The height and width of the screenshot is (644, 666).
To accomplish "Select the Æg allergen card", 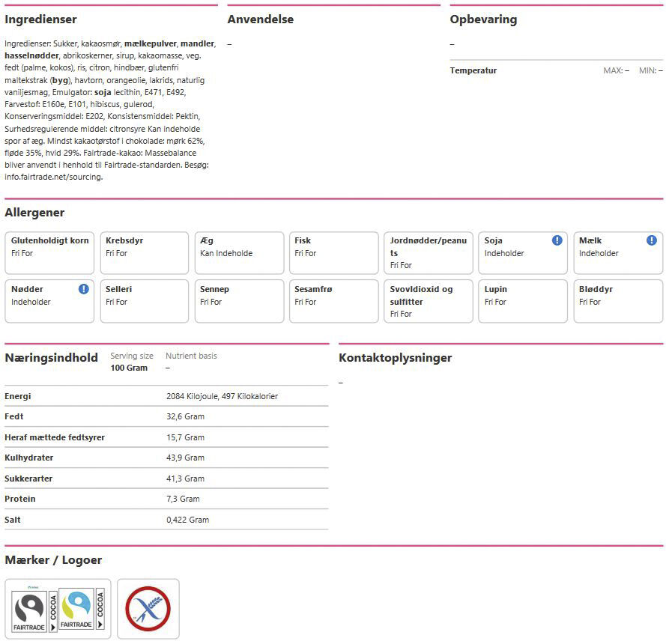I will pyautogui.click(x=239, y=253).
